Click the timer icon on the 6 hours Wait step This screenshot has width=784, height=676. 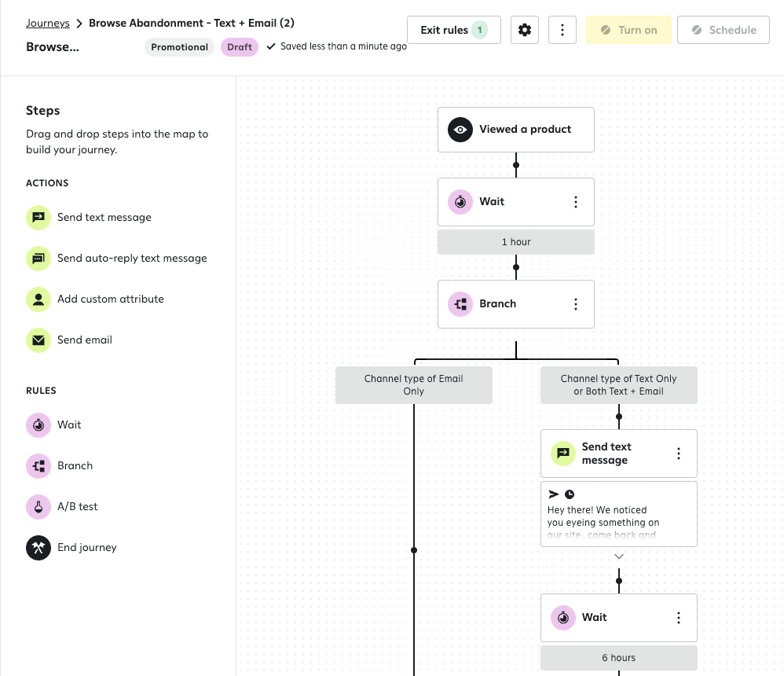pos(563,618)
